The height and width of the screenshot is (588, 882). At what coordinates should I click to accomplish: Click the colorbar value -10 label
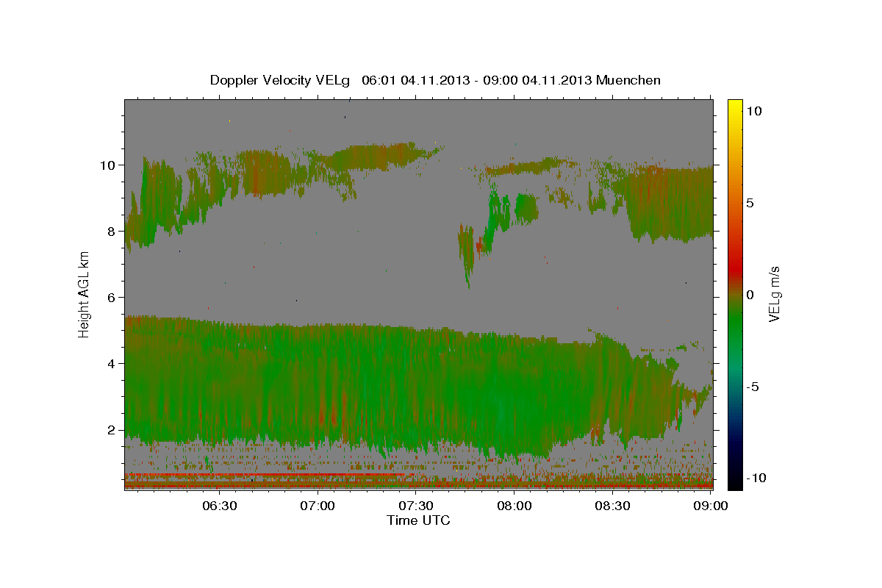coord(756,478)
